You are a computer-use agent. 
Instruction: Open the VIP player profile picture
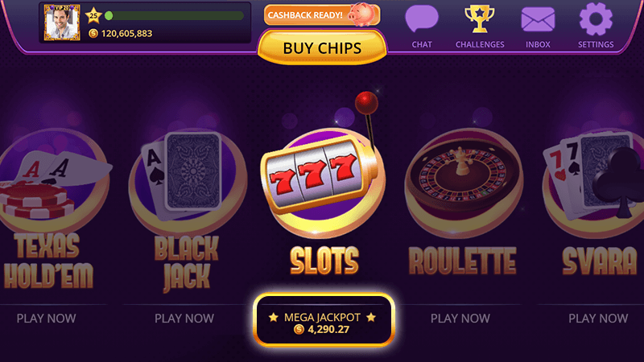[62, 23]
